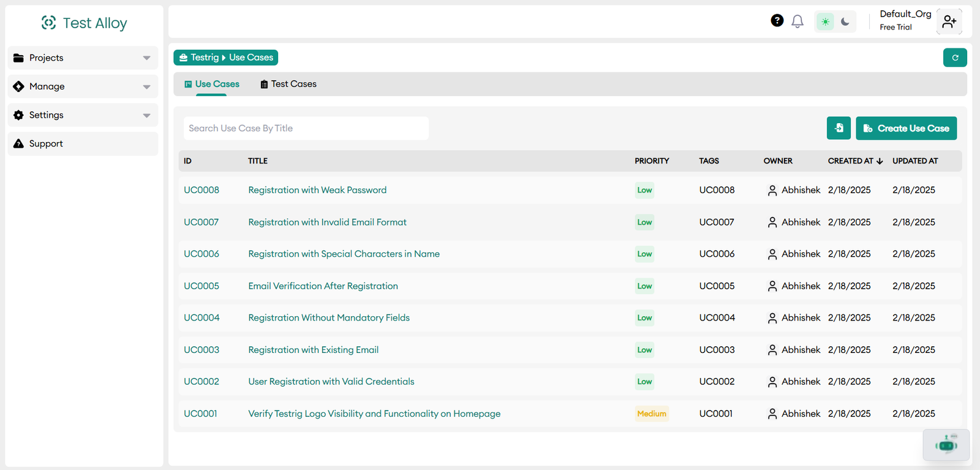The width and height of the screenshot is (980, 470).
Task: Click the ID column header
Action: click(187, 161)
